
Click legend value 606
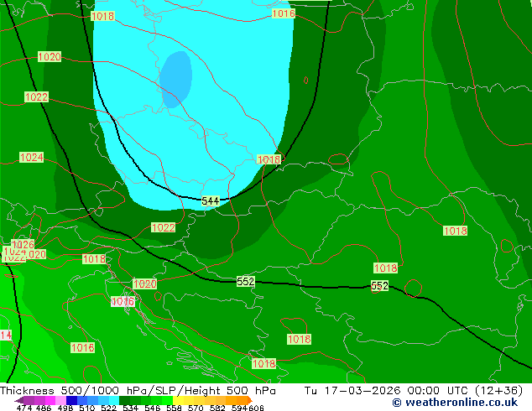click(256, 408)
